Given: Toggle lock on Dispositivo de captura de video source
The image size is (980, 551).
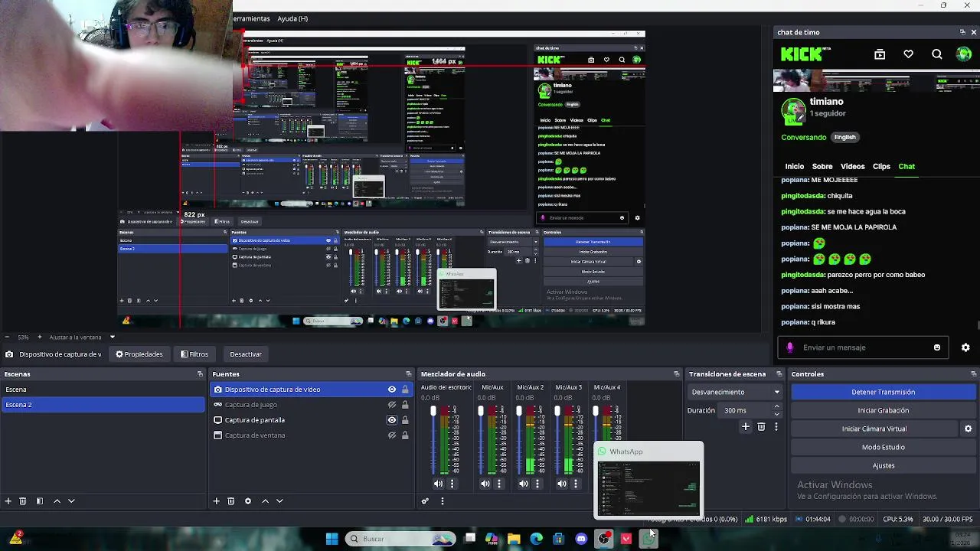Looking at the screenshot, I should click(x=405, y=390).
